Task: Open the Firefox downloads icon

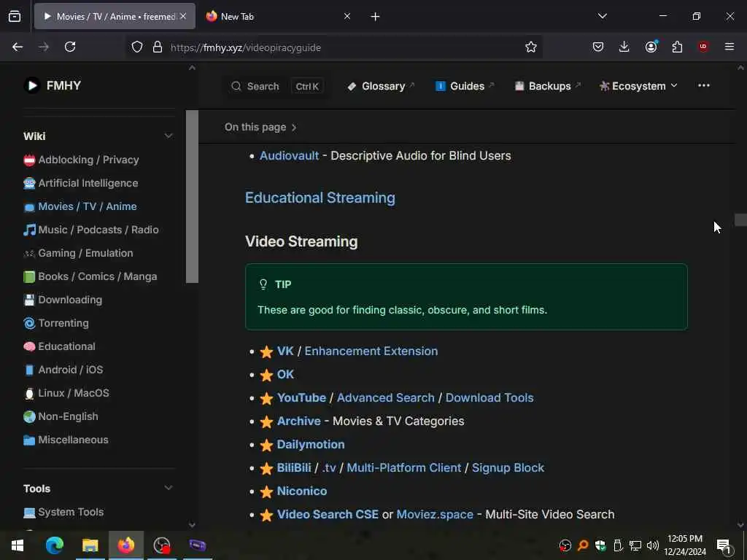Action: 624,47
